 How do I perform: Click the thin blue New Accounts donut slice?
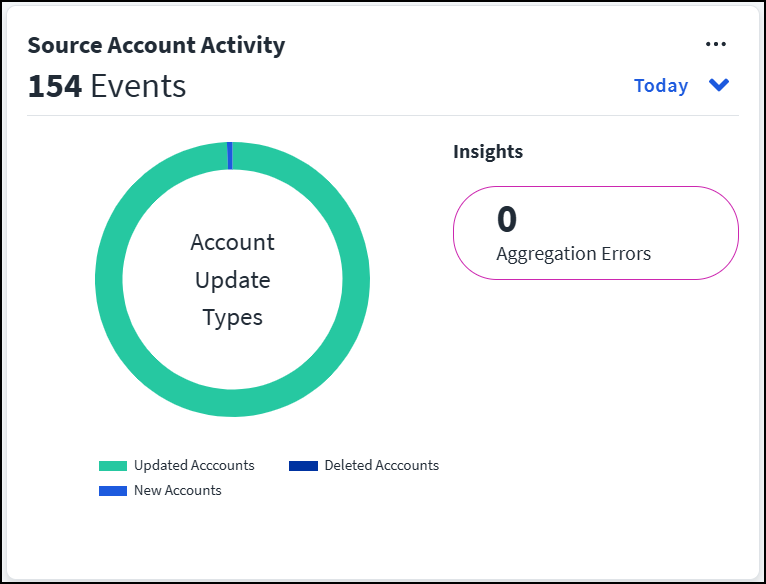pos(230,155)
